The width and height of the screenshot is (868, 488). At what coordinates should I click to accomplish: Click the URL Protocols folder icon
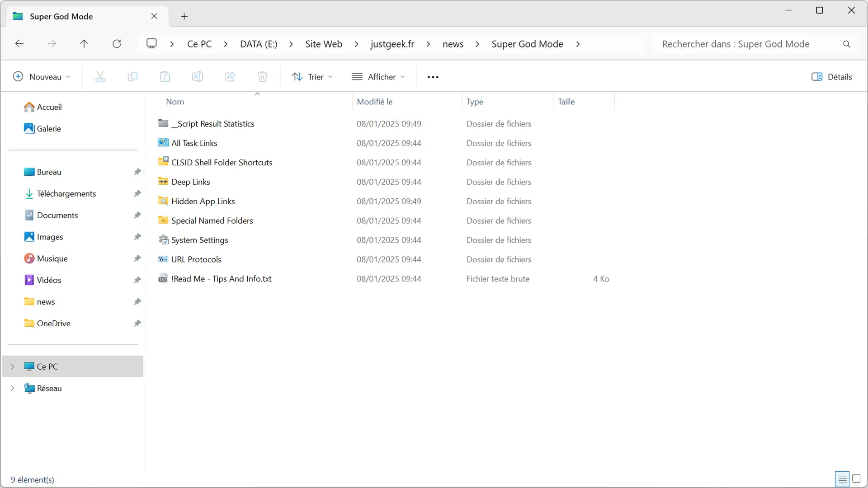163,259
